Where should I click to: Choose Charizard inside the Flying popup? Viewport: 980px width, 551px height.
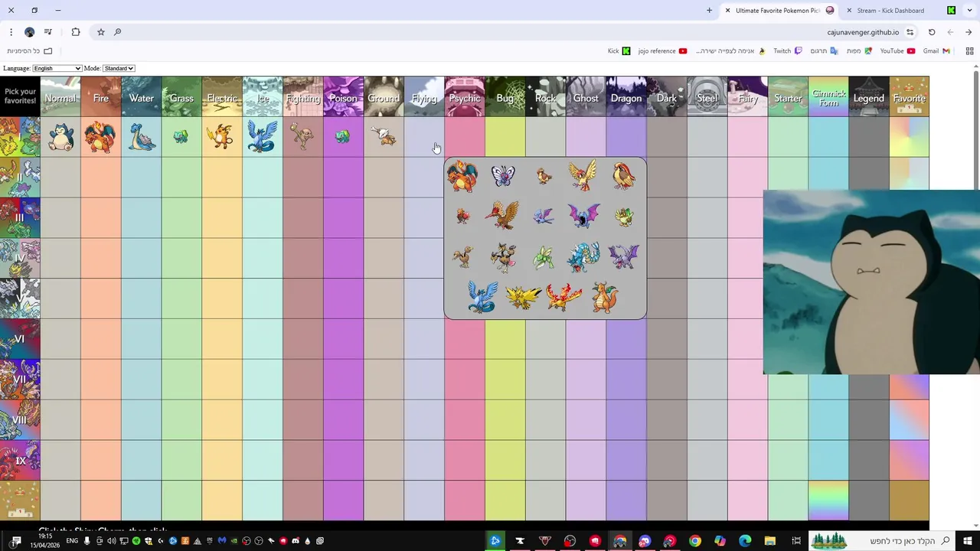[462, 176]
